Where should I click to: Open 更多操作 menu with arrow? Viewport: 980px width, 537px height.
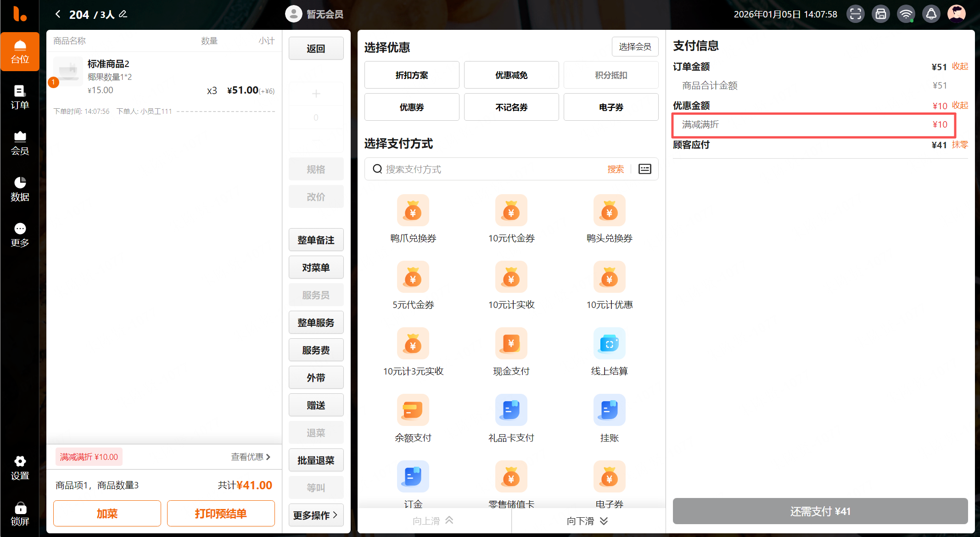(316, 515)
